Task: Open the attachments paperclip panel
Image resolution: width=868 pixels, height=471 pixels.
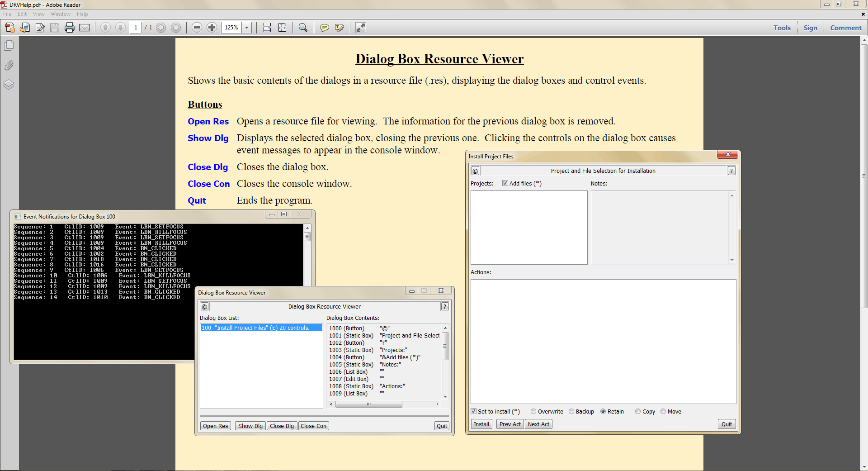Action: [9, 65]
